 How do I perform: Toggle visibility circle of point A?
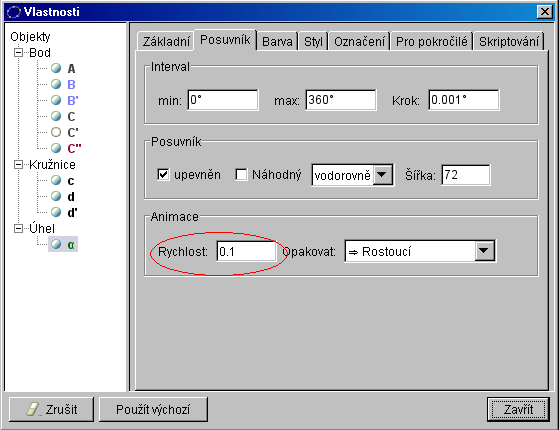pyautogui.click(x=56, y=68)
